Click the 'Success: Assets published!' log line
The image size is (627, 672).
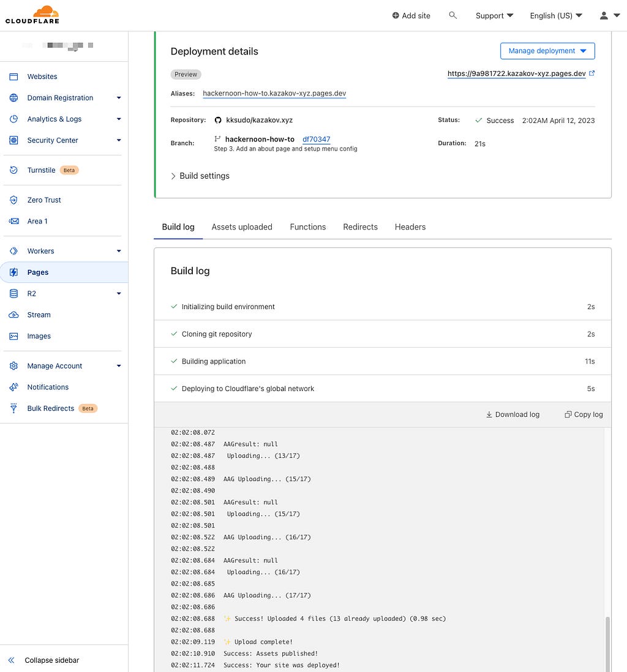[x=271, y=654]
